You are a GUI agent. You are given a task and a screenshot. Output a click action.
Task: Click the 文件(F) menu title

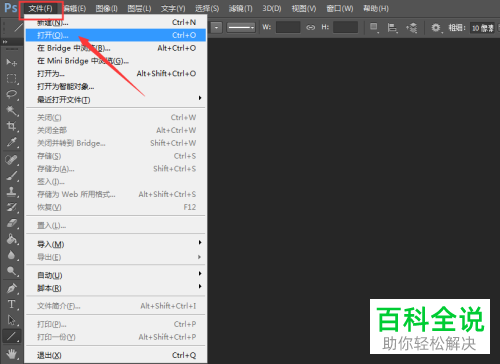coord(40,9)
